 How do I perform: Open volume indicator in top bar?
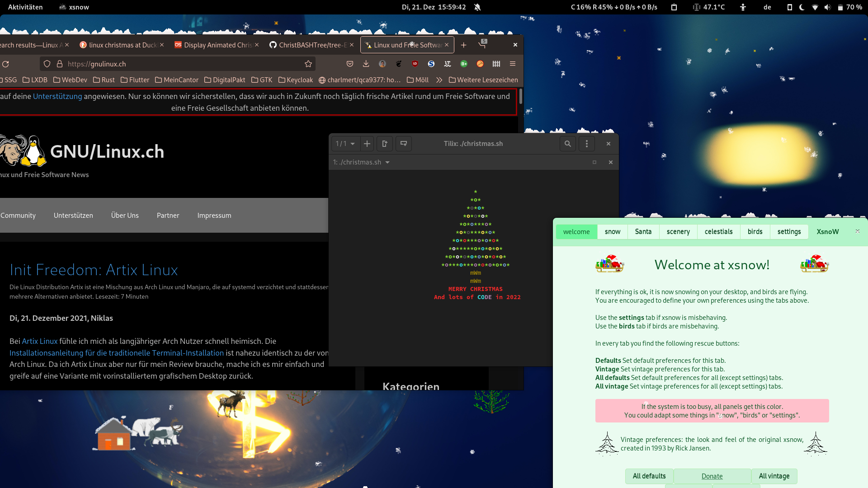tap(827, 7)
